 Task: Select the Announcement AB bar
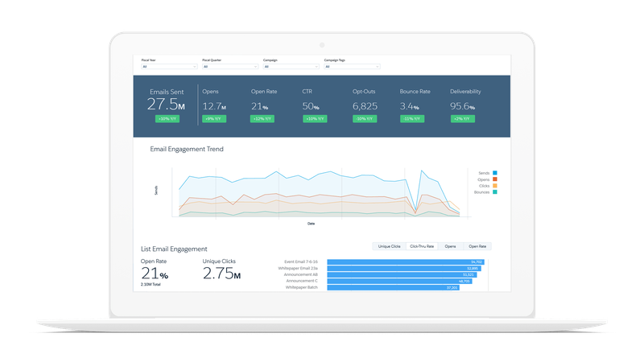[402, 274]
